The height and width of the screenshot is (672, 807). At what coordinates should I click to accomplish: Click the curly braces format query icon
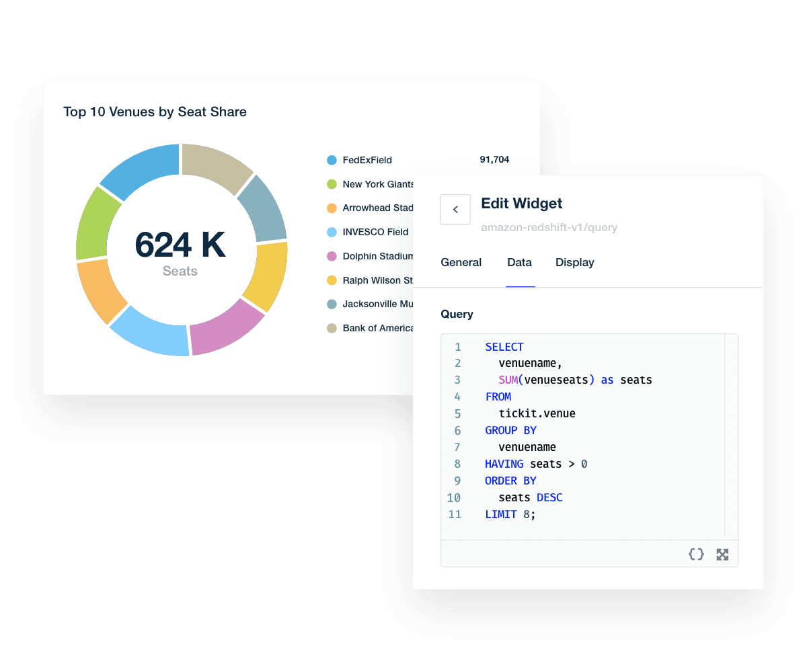click(x=696, y=554)
